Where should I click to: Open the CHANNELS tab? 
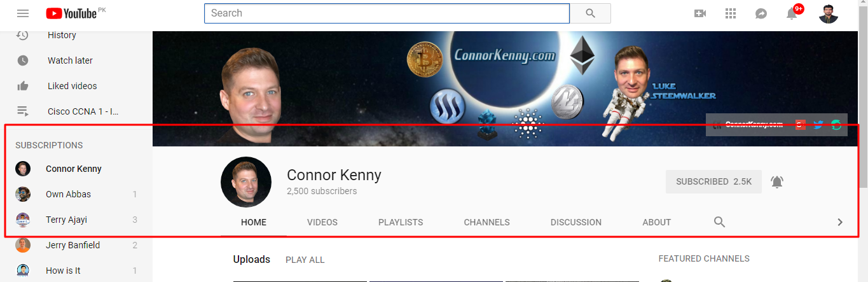point(486,222)
